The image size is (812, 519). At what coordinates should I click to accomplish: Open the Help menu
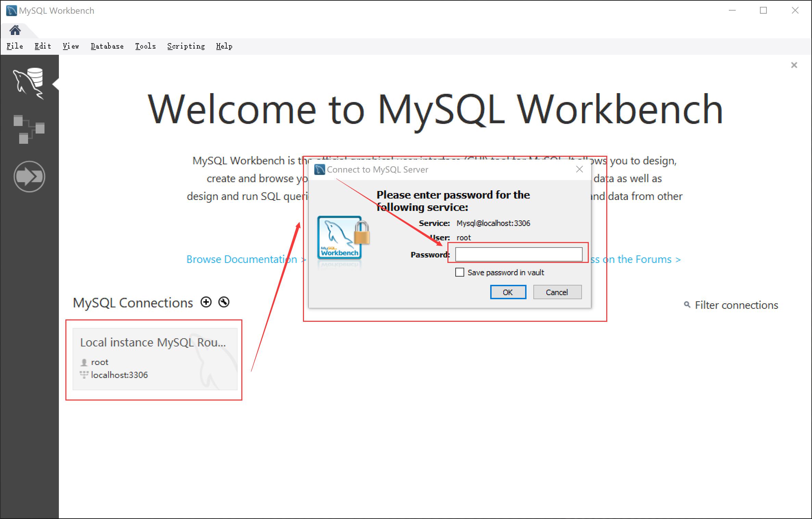tap(224, 46)
